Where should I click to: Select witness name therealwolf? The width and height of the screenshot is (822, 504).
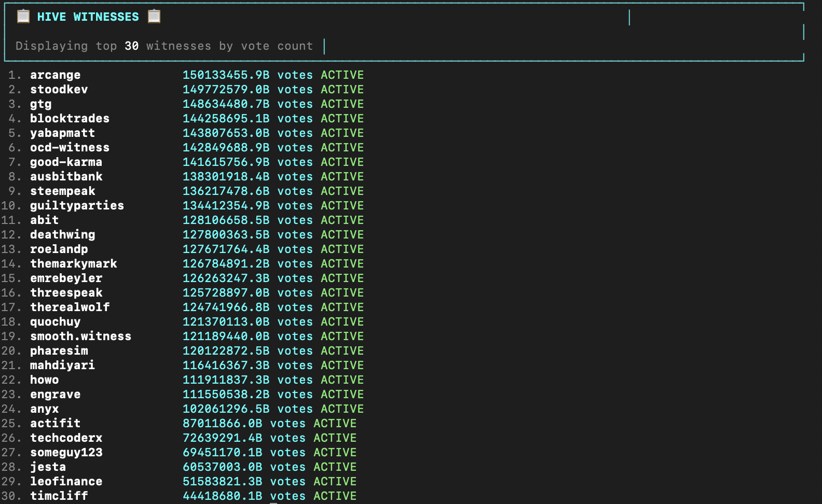click(x=70, y=307)
